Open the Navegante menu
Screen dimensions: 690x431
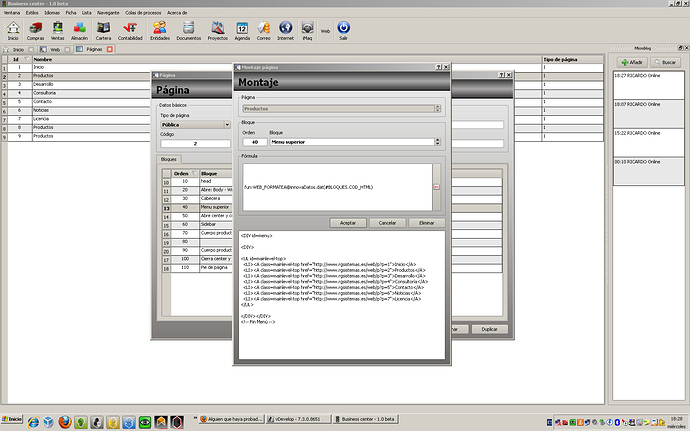point(109,11)
